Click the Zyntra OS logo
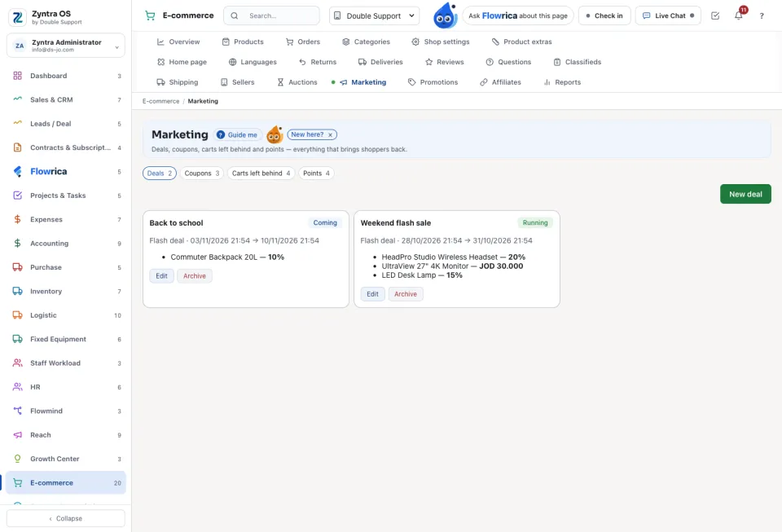Viewport: 782px width, 532px height. click(x=17, y=17)
